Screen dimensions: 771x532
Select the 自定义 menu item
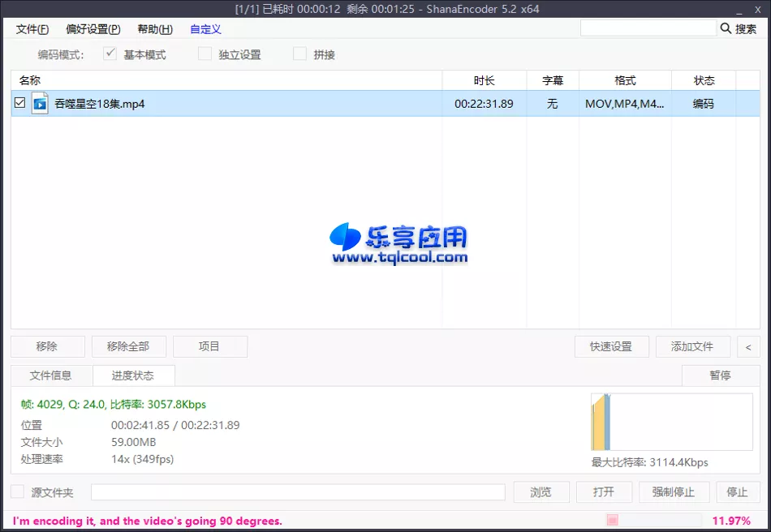click(x=205, y=28)
